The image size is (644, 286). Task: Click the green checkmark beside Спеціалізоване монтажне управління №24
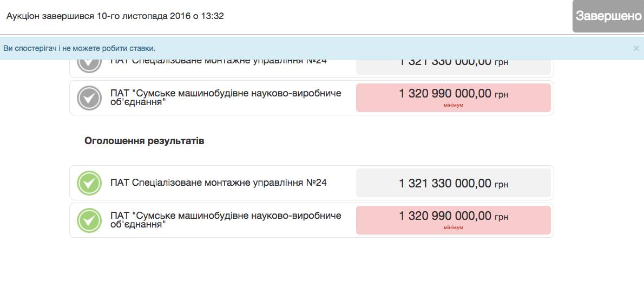coord(89,183)
